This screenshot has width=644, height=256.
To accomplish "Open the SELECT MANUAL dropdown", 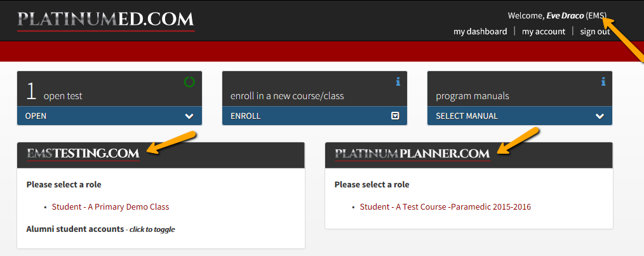I will click(x=520, y=116).
